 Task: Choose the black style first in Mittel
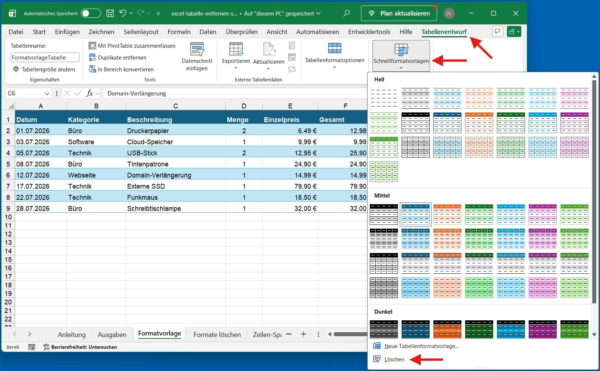[x=384, y=214]
